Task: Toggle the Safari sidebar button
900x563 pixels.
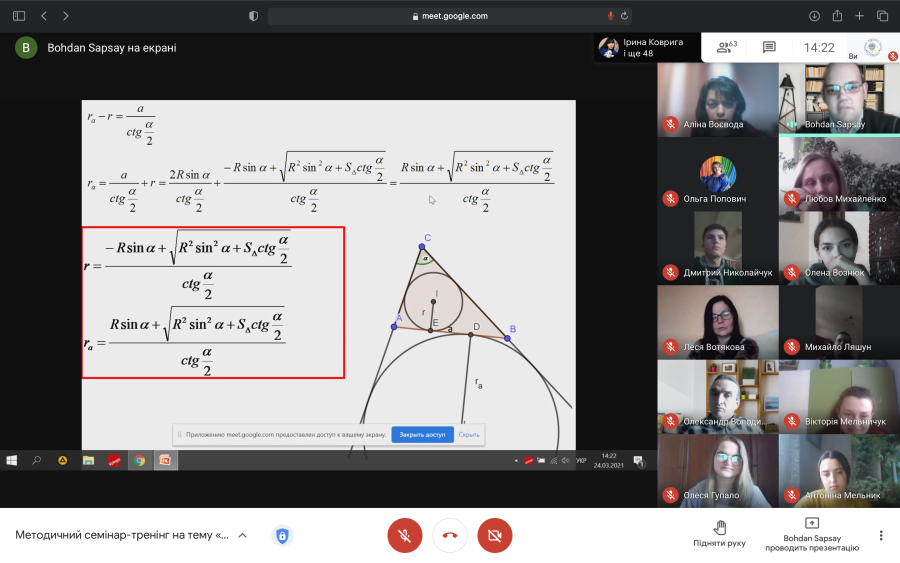Action: click(19, 16)
